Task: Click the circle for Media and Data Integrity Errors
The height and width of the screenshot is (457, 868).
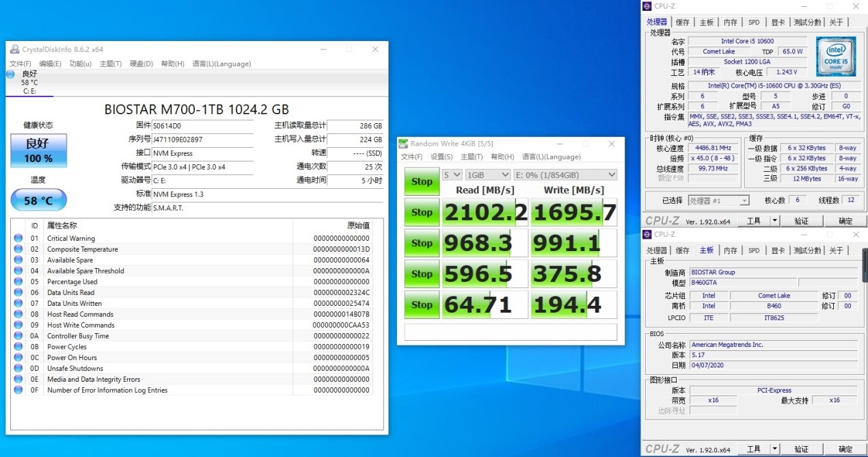Action: click(x=18, y=380)
